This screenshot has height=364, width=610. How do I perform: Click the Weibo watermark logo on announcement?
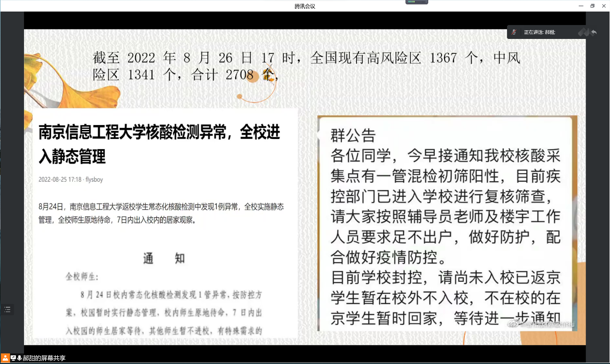[x=515, y=325]
